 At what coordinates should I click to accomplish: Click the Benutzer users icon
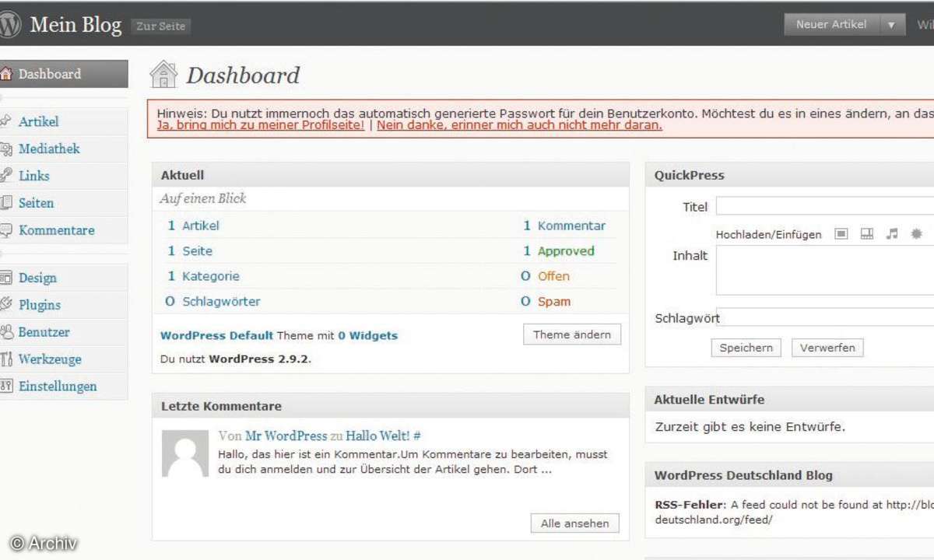(x=6, y=332)
